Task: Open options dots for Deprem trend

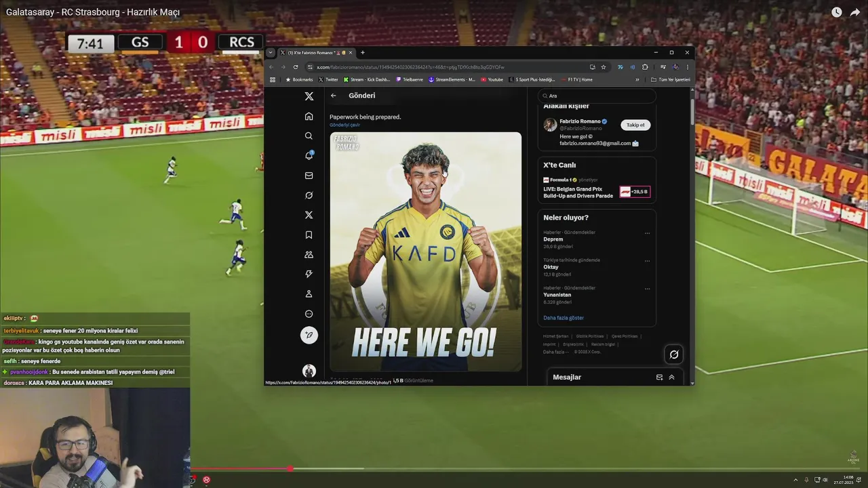Action: point(647,233)
